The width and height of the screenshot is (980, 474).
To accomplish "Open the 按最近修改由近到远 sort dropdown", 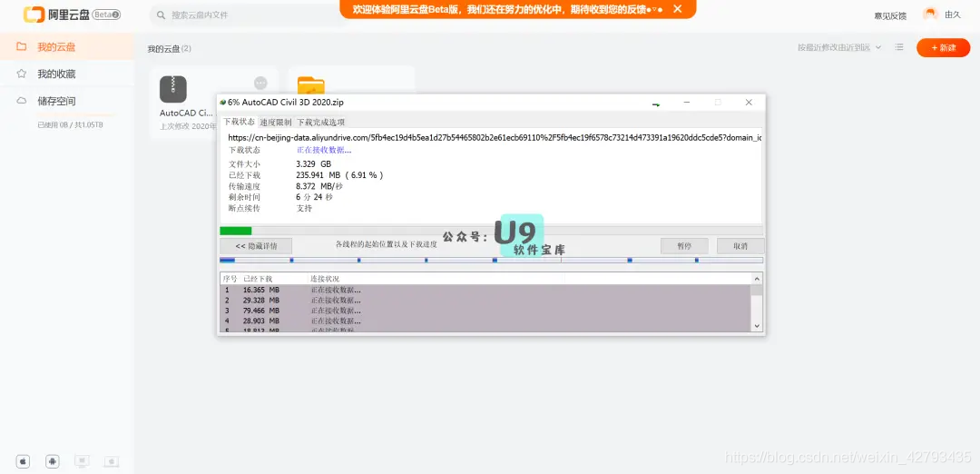I will coord(839,47).
